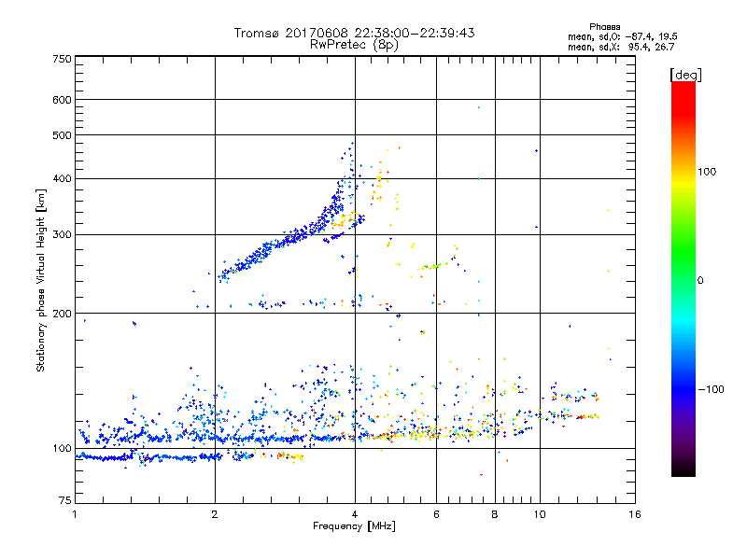Screen dimensions: 747x560
Task: Click the x-axis tick label '2'
Action: pyautogui.click(x=215, y=514)
